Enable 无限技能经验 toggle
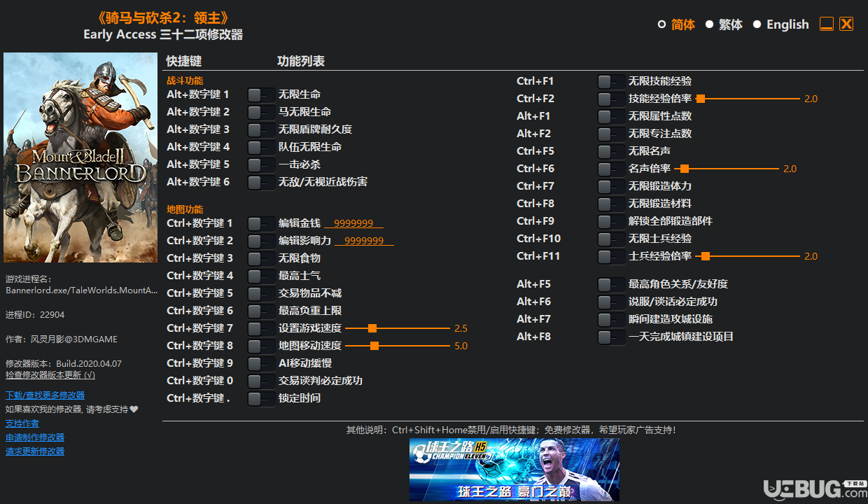Image resolution: width=868 pixels, height=504 pixels. coord(611,81)
